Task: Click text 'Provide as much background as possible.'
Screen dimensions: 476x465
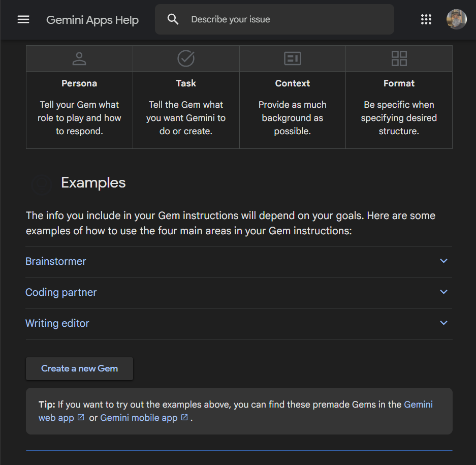Action: pyautogui.click(x=292, y=118)
